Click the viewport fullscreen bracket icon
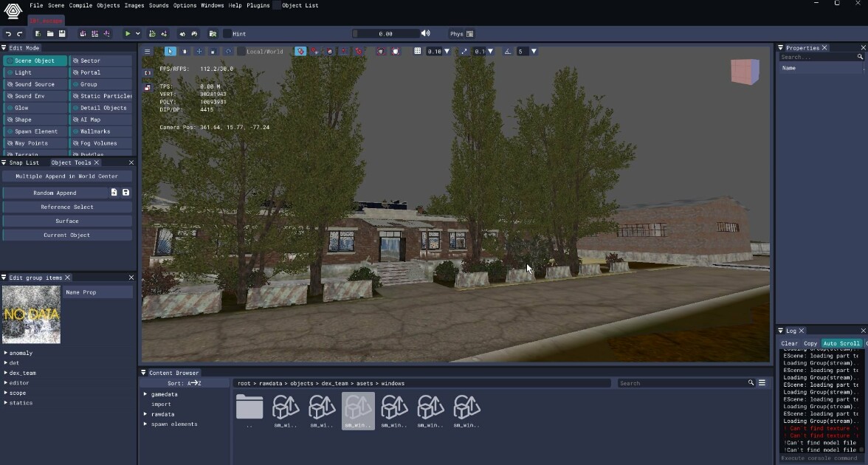868x465 pixels. pyautogui.click(x=148, y=72)
